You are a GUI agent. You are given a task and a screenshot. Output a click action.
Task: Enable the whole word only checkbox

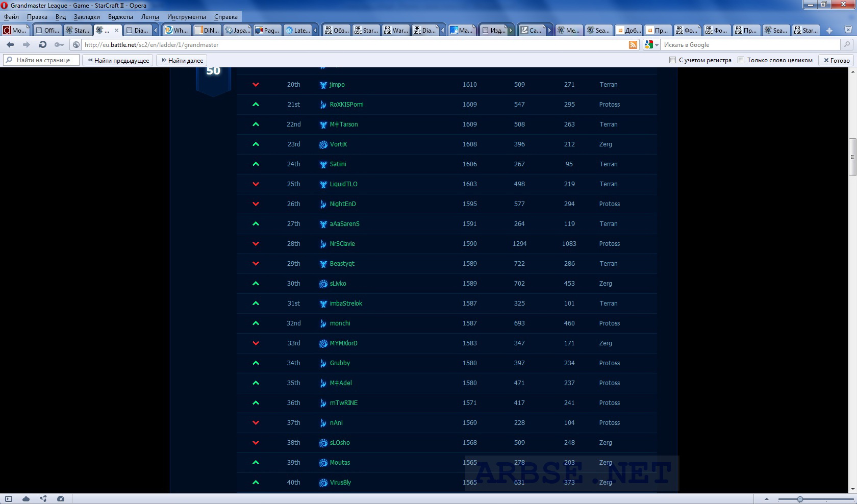741,60
